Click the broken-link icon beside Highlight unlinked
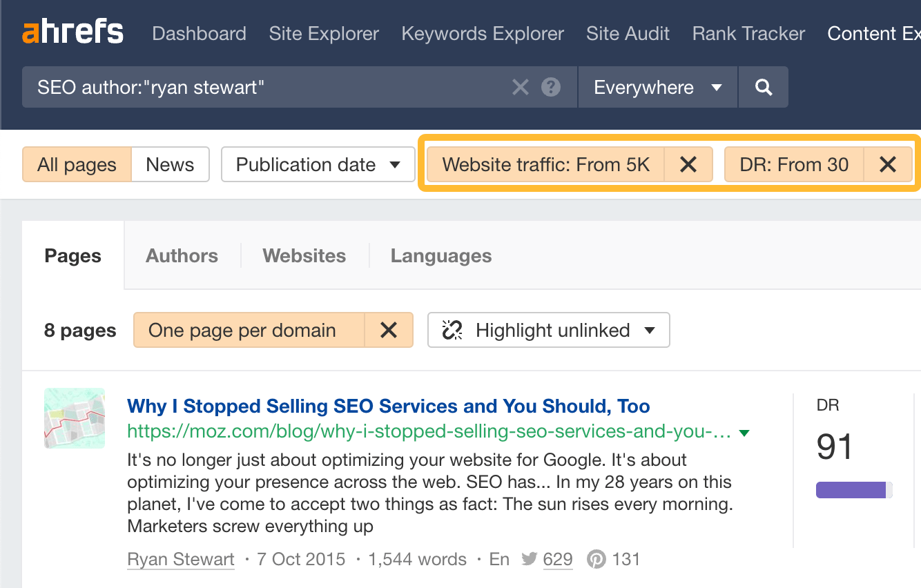Screen dimensions: 921x588 pos(452,330)
